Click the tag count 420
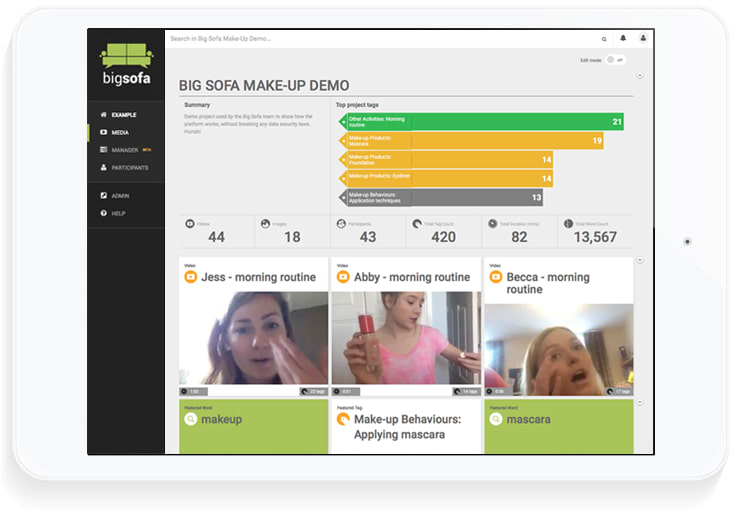The width and height of the screenshot is (743, 512). [x=444, y=237]
